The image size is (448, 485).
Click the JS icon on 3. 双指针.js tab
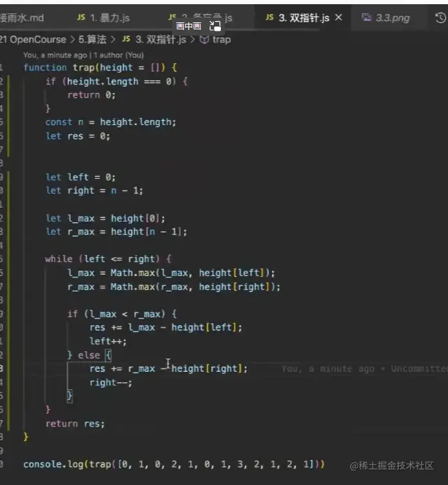270,17
